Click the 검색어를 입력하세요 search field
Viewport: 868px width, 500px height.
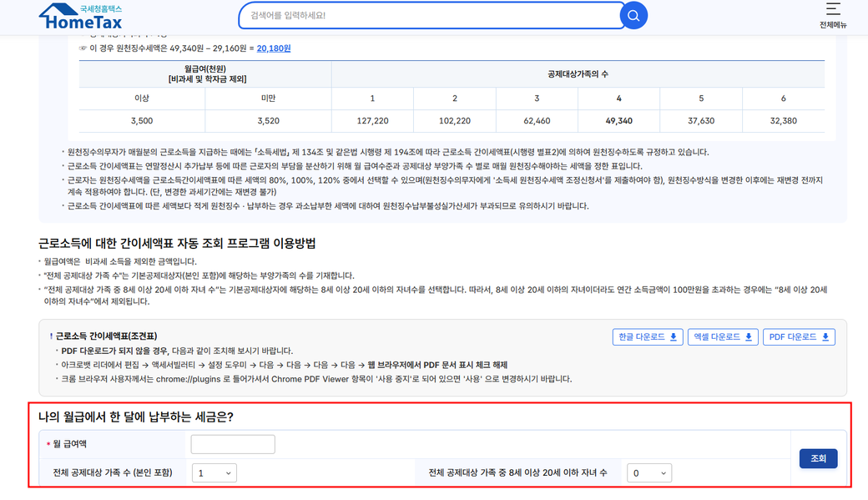coord(430,16)
